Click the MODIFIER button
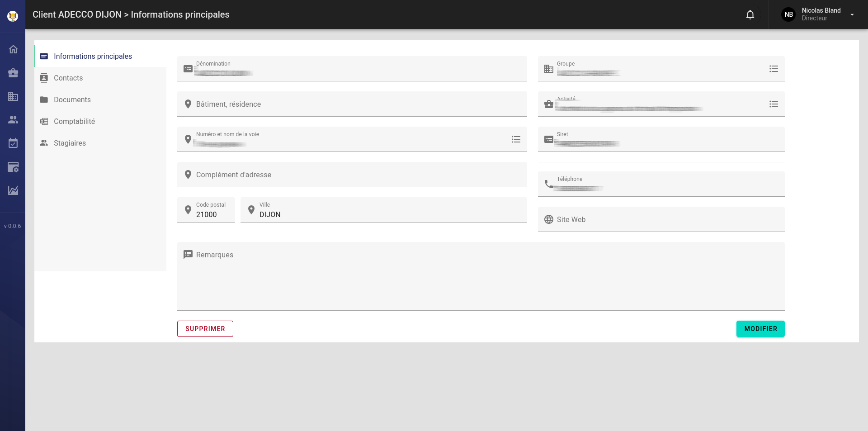The height and width of the screenshot is (431, 868). coord(760,329)
